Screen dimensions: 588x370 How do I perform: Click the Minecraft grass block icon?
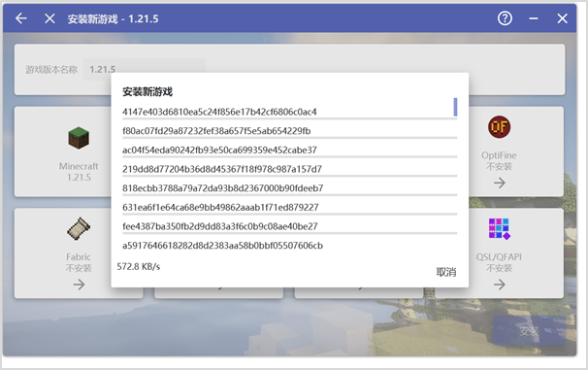pos(79,138)
